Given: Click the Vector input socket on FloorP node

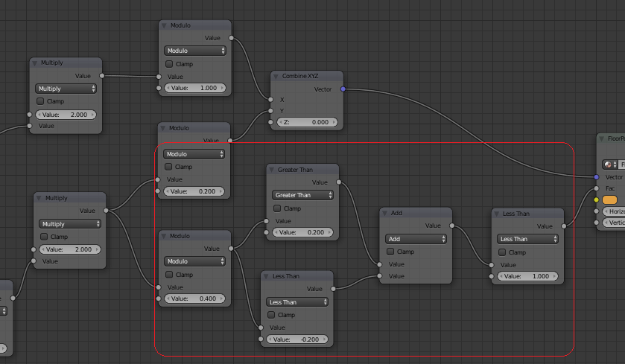Looking at the screenshot, I should [x=596, y=177].
